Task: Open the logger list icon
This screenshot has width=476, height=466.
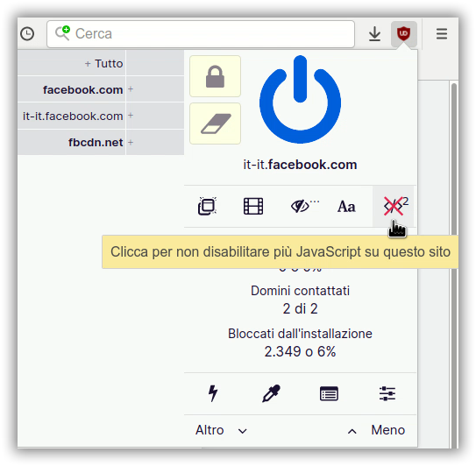Action: (x=329, y=393)
